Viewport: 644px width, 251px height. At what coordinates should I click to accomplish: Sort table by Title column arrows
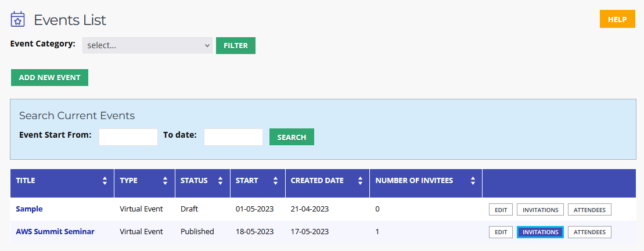(105, 180)
